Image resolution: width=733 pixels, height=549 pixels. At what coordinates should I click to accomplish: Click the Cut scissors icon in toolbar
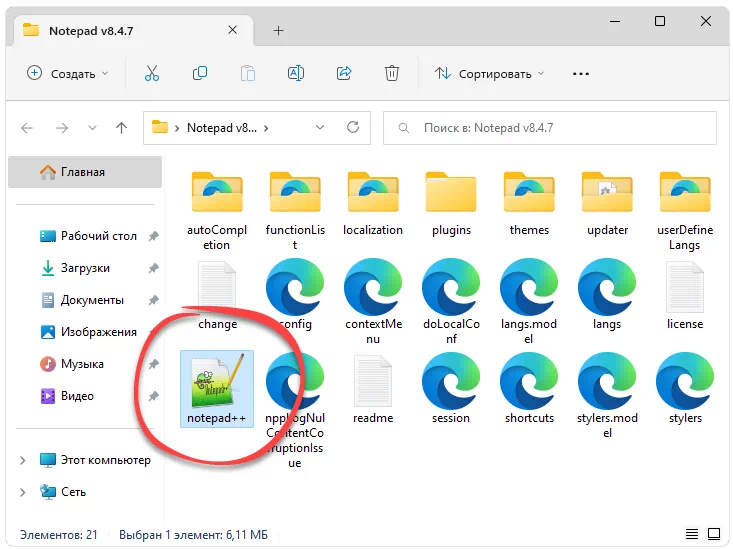click(152, 73)
